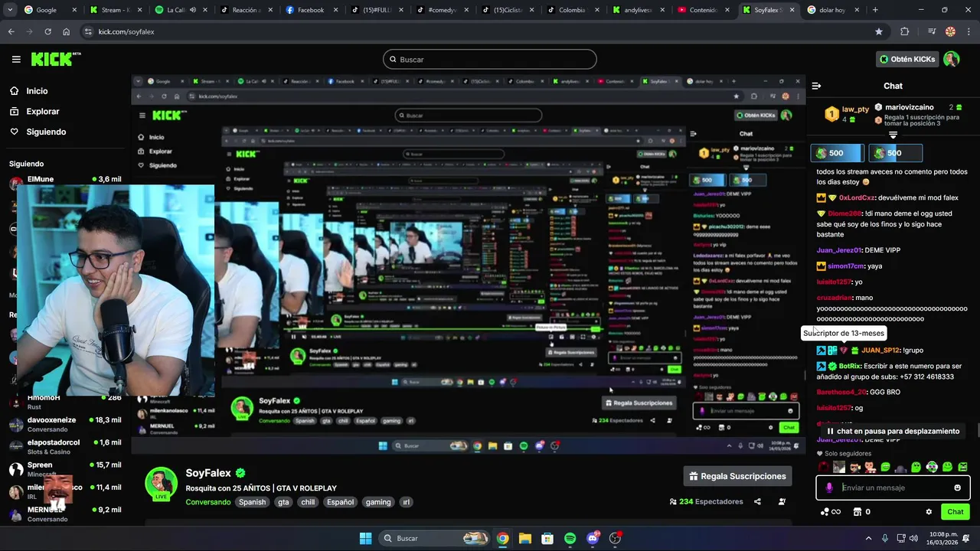The image size is (980, 551).
Task: Click the Obtén KICKs button
Action: 907,59
